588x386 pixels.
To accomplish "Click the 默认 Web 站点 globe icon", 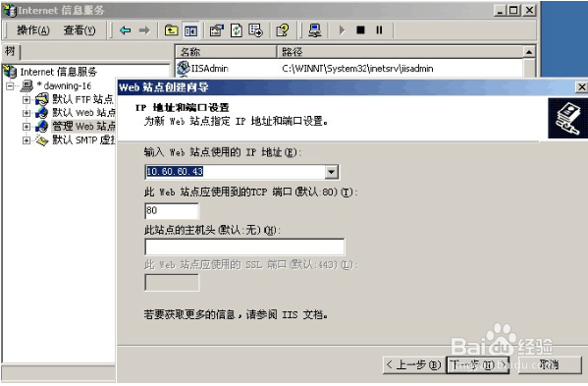I will click(x=42, y=113).
